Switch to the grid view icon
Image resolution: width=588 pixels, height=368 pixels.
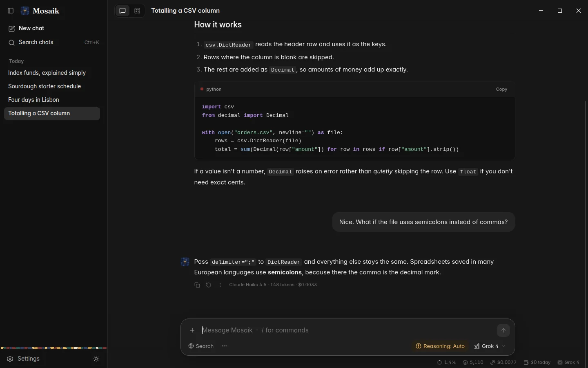[137, 11]
